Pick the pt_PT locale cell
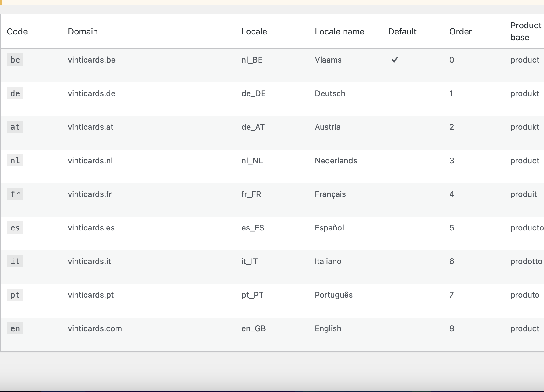544x392 pixels. (x=252, y=295)
